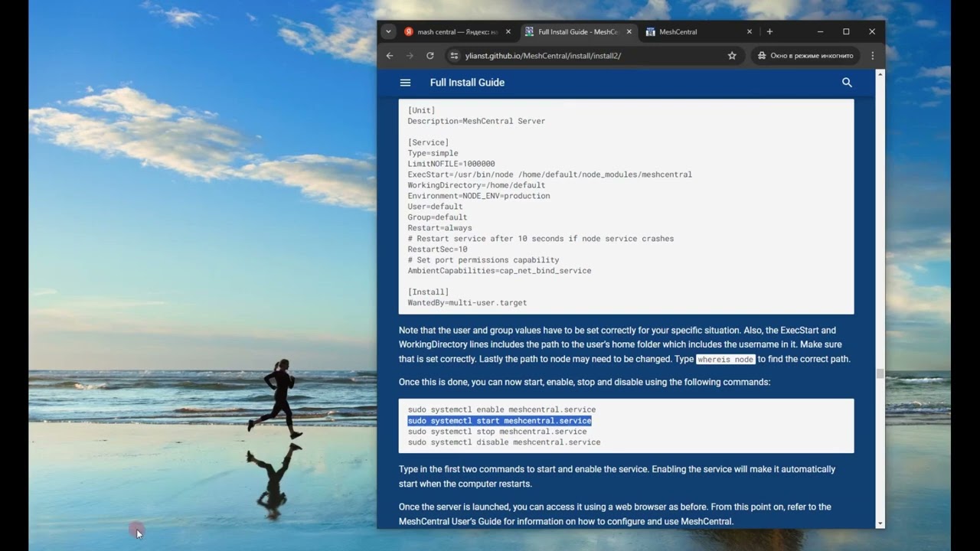View site information icon in address bar
Image resolution: width=980 pixels, height=551 pixels.
point(454,56)
